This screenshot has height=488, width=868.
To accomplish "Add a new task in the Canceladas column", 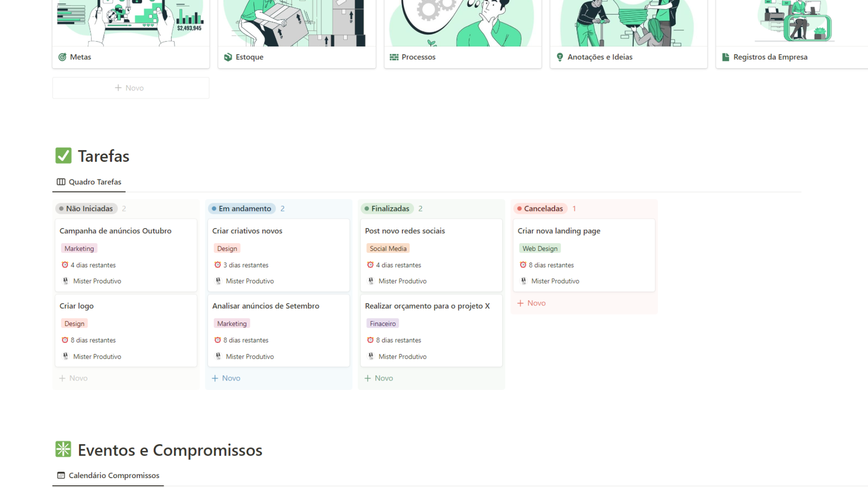I will coord(531,303).
